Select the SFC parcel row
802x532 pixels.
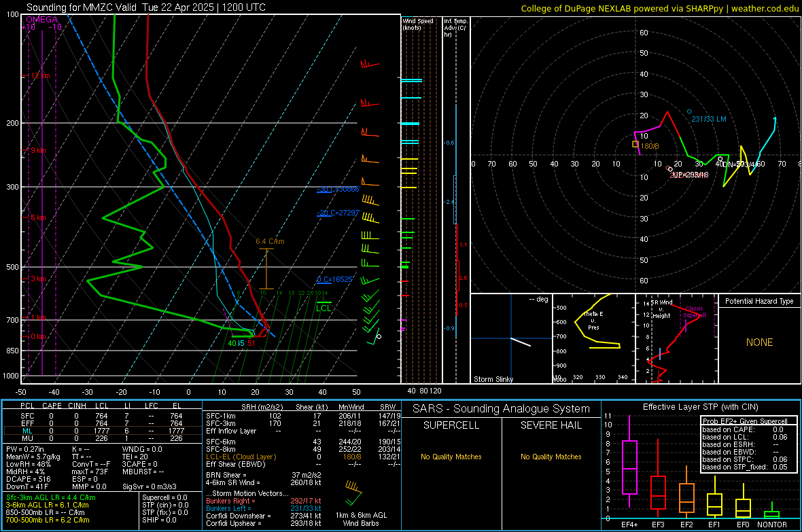pyautogui.click(x=103, y=416)
